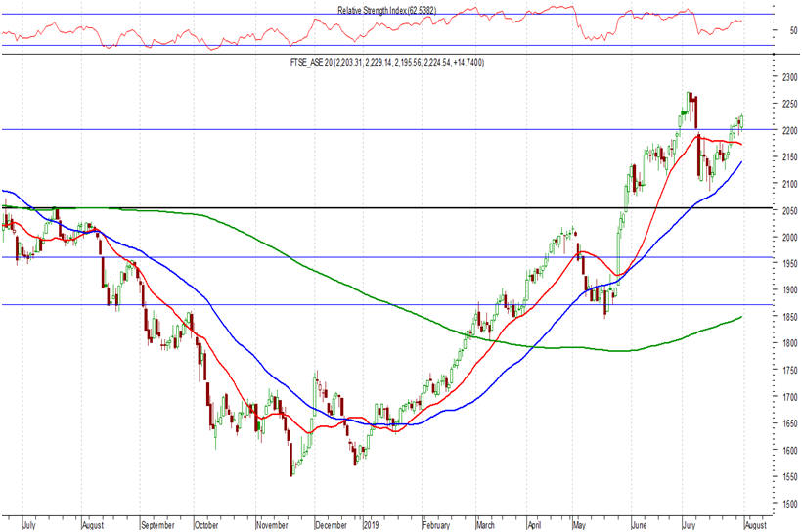Click the July label at the left of the time axis
Screen dimensions: 802x532
tap(29, 525)
